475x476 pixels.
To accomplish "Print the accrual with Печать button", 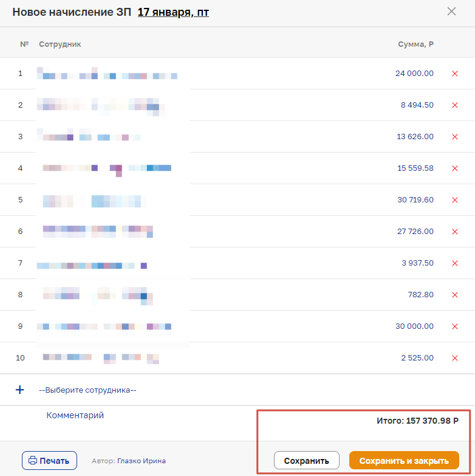I will pos(49,461).
